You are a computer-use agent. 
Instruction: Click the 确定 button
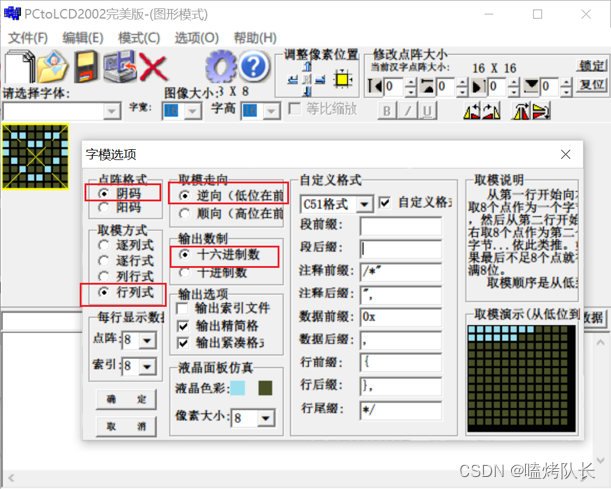[126, 399]
